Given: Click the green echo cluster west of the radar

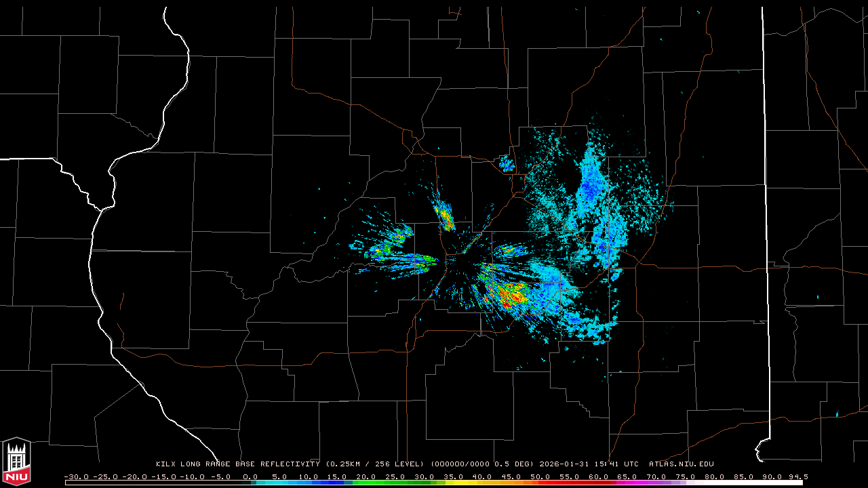Looking at the screenshot, I should click(383, 252).
